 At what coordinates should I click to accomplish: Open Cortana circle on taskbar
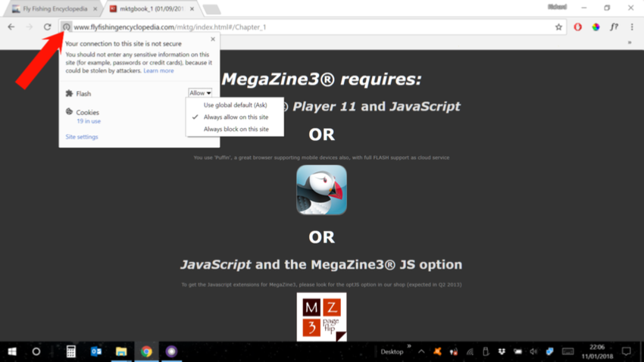pos(36,351)
